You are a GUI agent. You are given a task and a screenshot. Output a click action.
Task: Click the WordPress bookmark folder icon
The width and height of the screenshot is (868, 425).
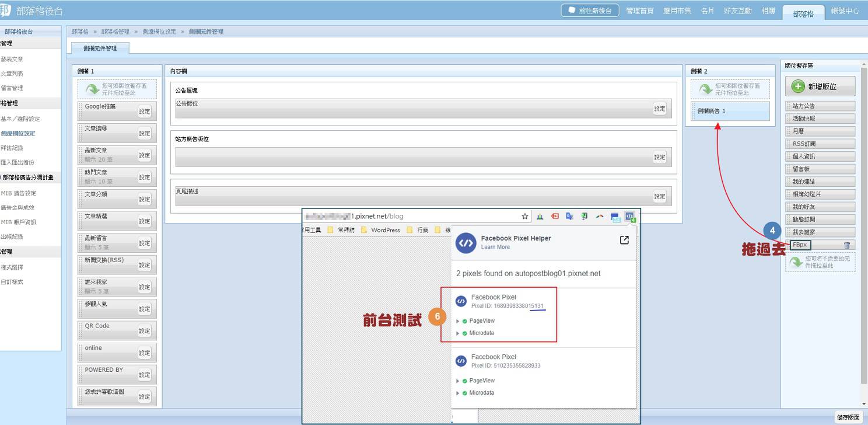click(x=364, y=230)
